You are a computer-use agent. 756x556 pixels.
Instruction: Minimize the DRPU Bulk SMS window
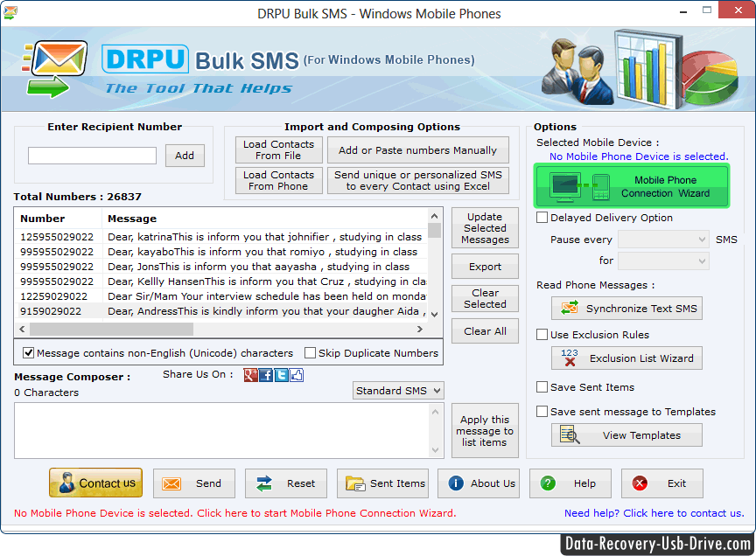tap(683, 10)
